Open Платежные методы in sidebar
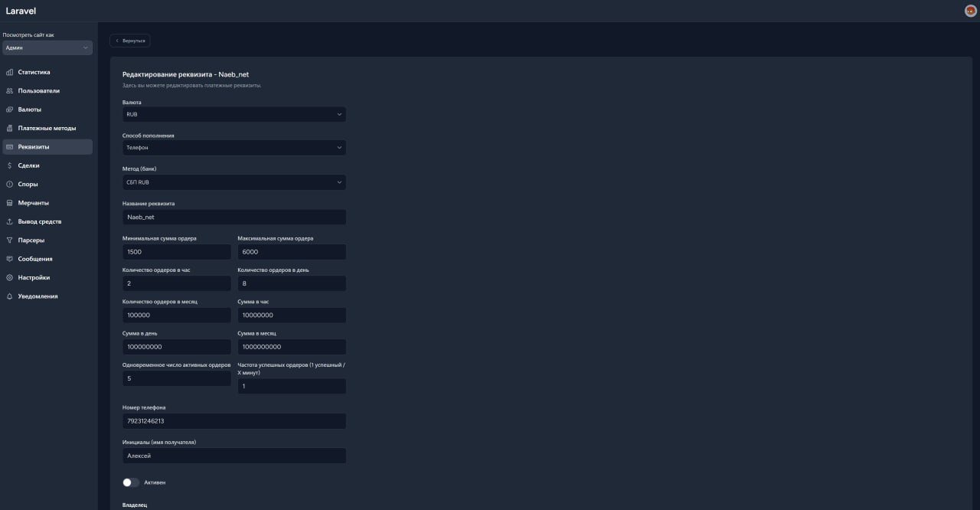Image resolution: width=980 pixels, height=510 pixels. (x=47, y=128)
